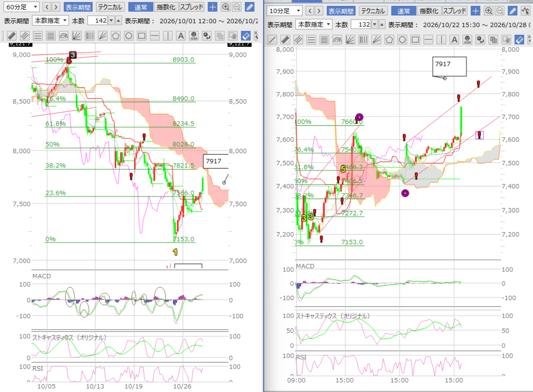Viewport: 533px width, 392px height.
Task: Select the parallel channel tool in left chart
Action: pos(25,36)
